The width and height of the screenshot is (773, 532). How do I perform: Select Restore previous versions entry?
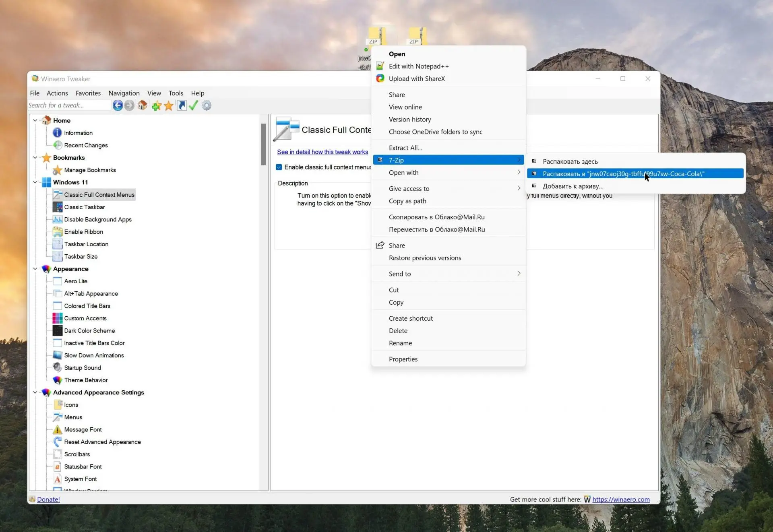click(x=449, y=258)
